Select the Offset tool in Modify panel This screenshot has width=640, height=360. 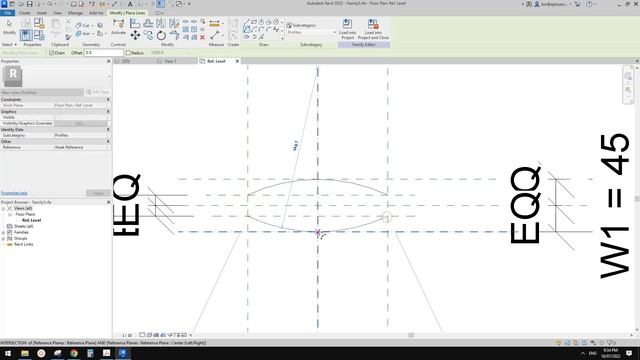pyautogui.click(x=148, y=24)
